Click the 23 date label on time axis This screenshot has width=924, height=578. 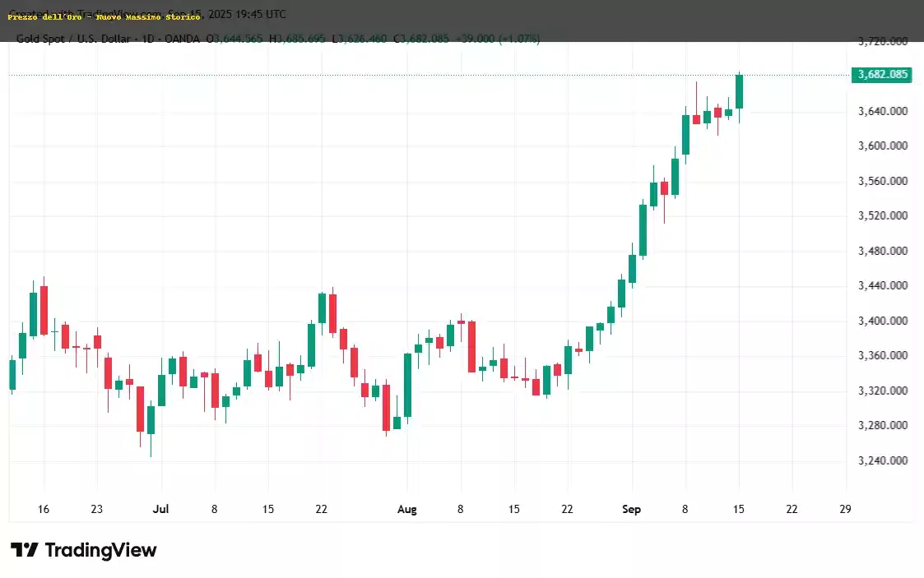(96, 510)
